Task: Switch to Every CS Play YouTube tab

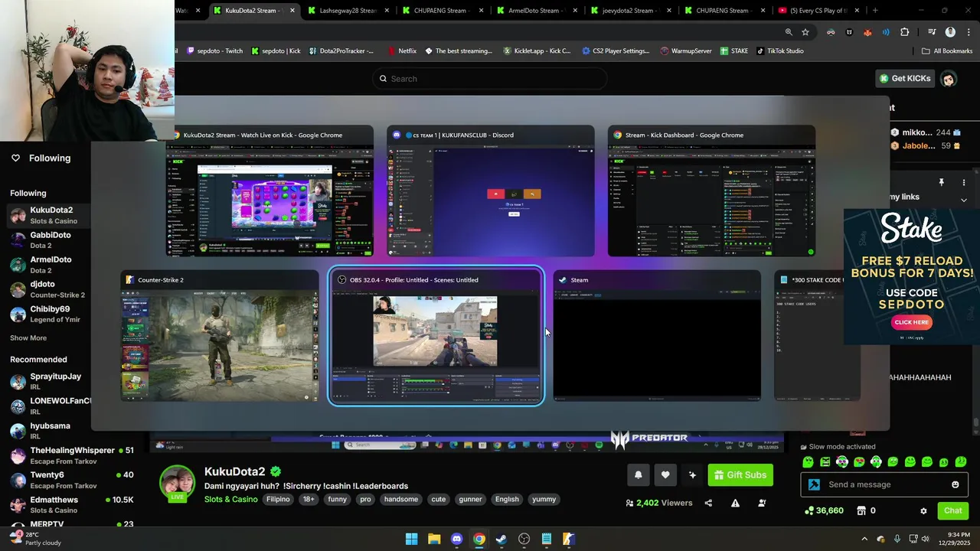Action: coord(820,11)
